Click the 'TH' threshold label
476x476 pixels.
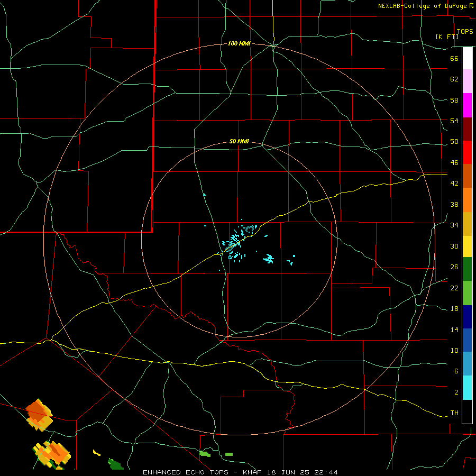point(454,413)
